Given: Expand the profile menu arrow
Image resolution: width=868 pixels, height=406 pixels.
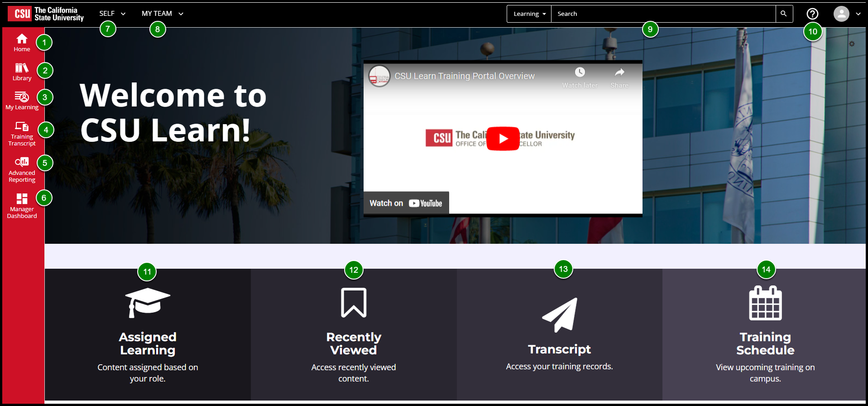Looking at the screenshot, I should pyautogui.click(x=858, y=14).
